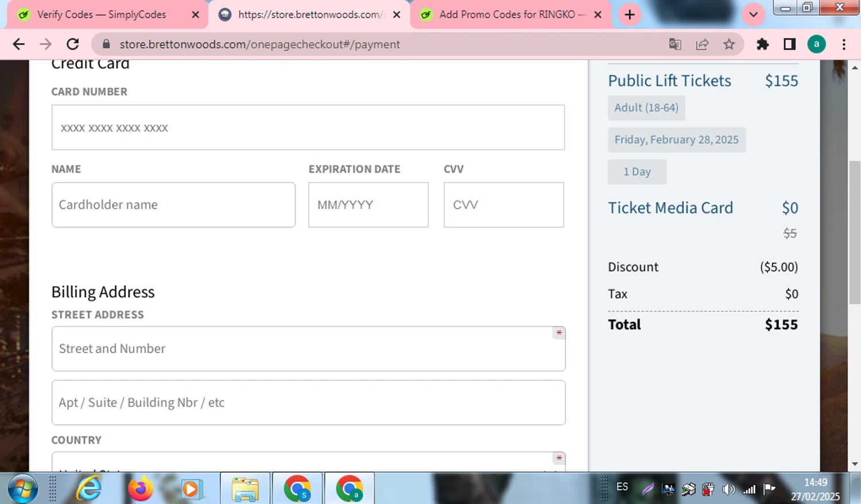The width and height of the screenshot is (861, 504).
Task: Launch Internet Explorer from the taskbar
Action: [x=89, y=489]
